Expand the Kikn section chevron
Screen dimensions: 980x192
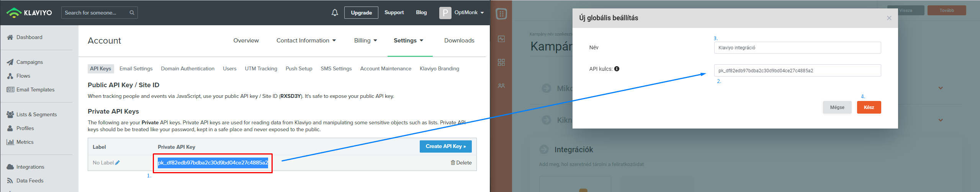pyautogui.click(x=941, y=120)
